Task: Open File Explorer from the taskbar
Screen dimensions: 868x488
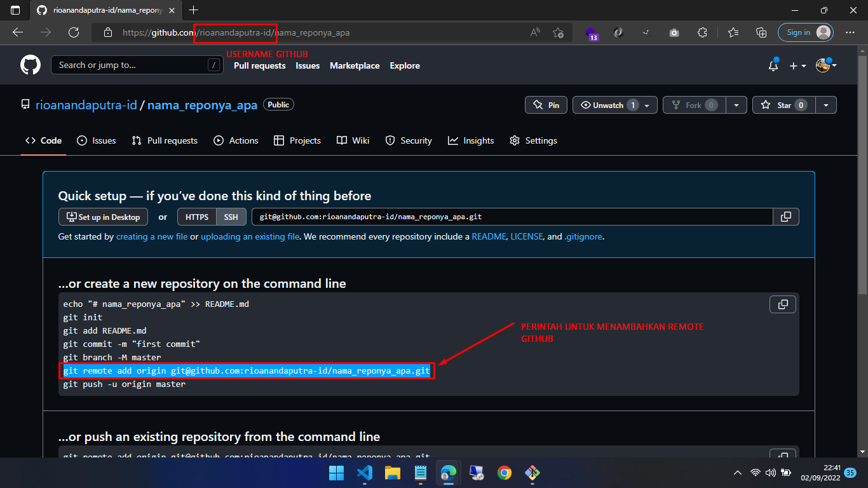Action: click(392, 473)
